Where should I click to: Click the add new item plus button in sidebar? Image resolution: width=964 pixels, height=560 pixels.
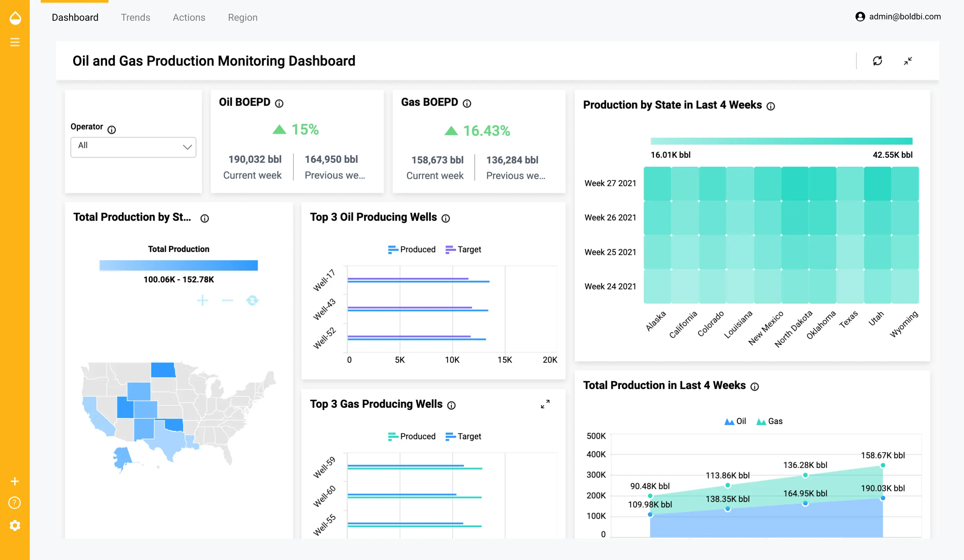point(15,481)
